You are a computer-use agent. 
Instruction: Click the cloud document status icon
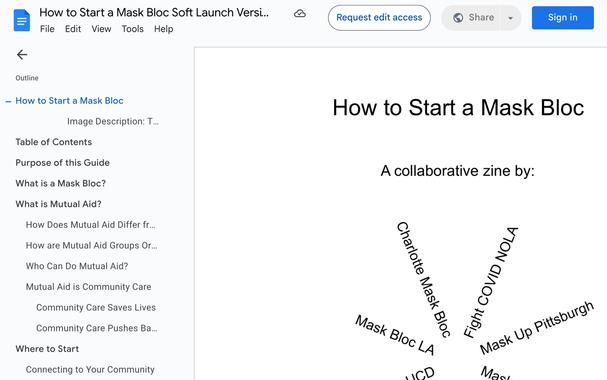[300, 14]
